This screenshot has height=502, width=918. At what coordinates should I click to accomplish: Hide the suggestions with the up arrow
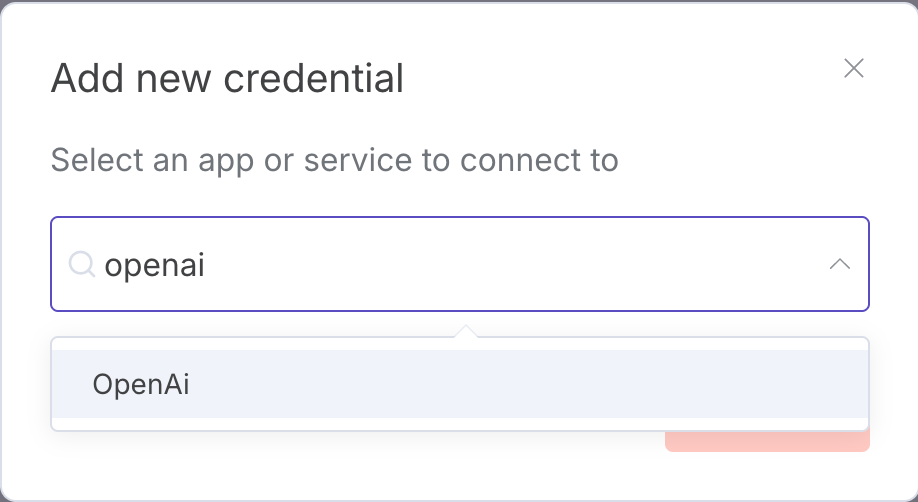click(840, 264)
